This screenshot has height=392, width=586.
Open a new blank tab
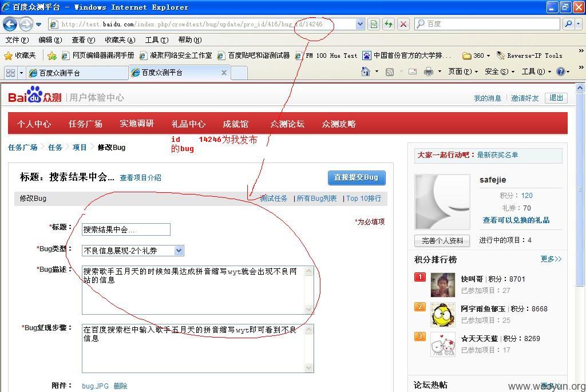[x=239, y=73]
